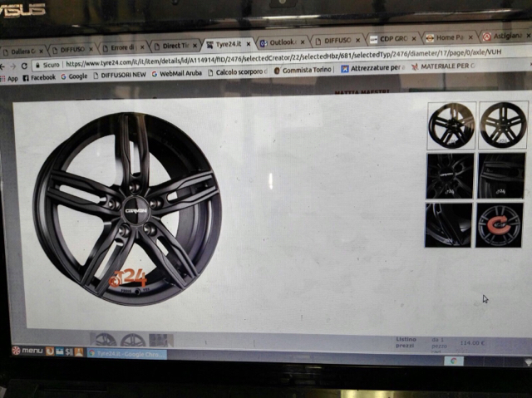
Task: Go back with browser back arrow
Action: point(2,66)
